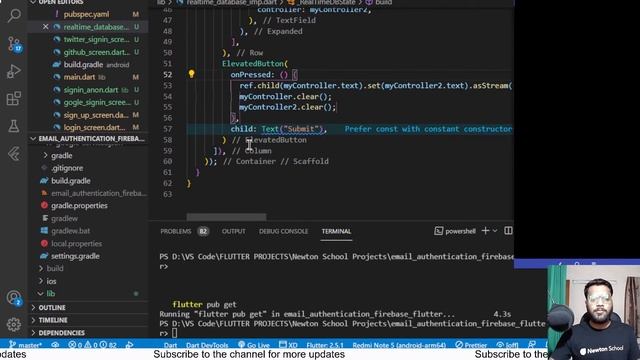The image size is (640, 360).
Task: Open the gradlew file
Action: (64, 218)
